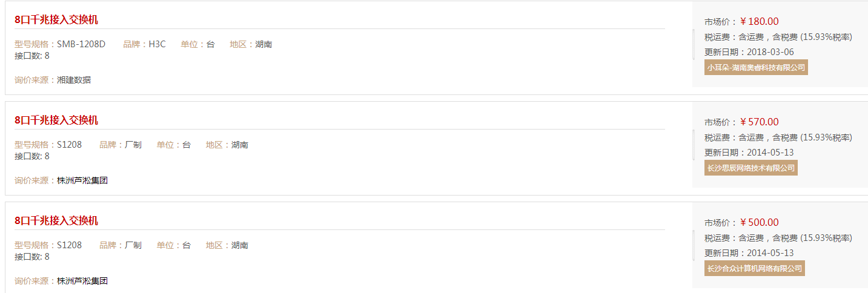
Task: Click the 长沙思辰网络技术有限公司 supplier tag
Action: point(751,168)
